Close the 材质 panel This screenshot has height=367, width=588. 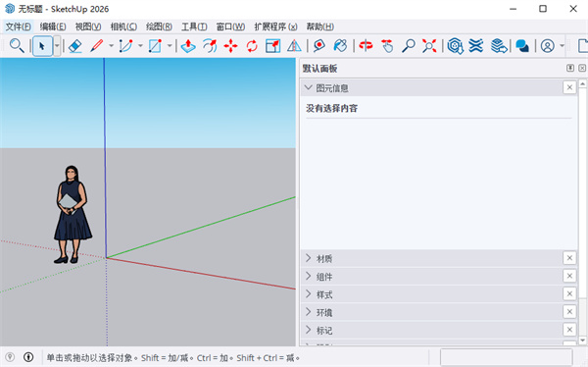pyautogui.click(x=569, y=258)
